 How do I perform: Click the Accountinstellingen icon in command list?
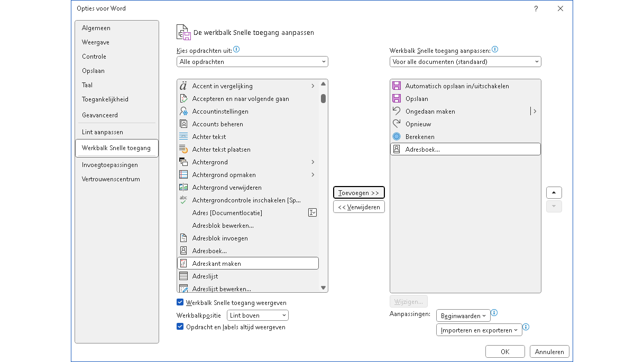point(183,112)
